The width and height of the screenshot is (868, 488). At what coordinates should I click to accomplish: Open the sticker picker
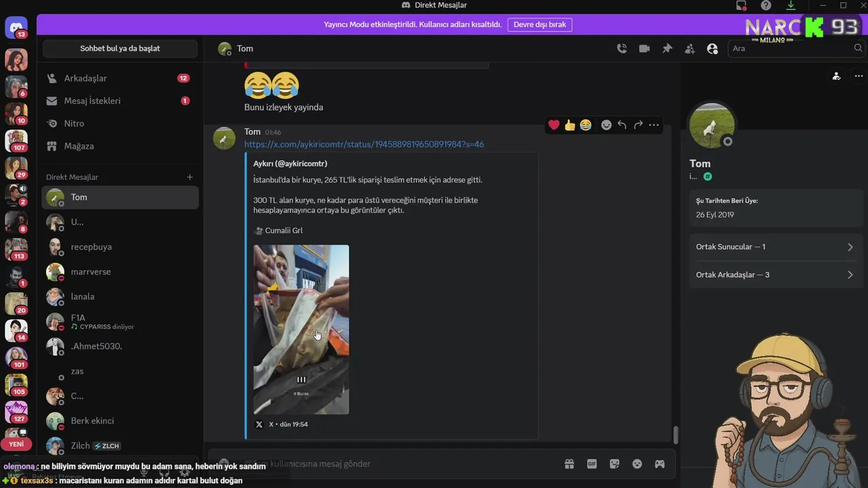(614, 464)
